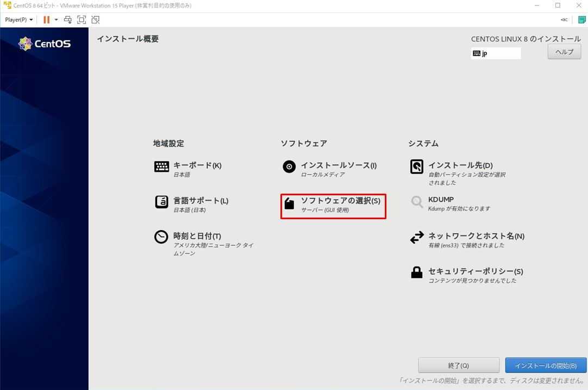Click the インストールの開始(B) button
Image resolution: width=588 pixels, height=390 pixels.
pos(546,365)
